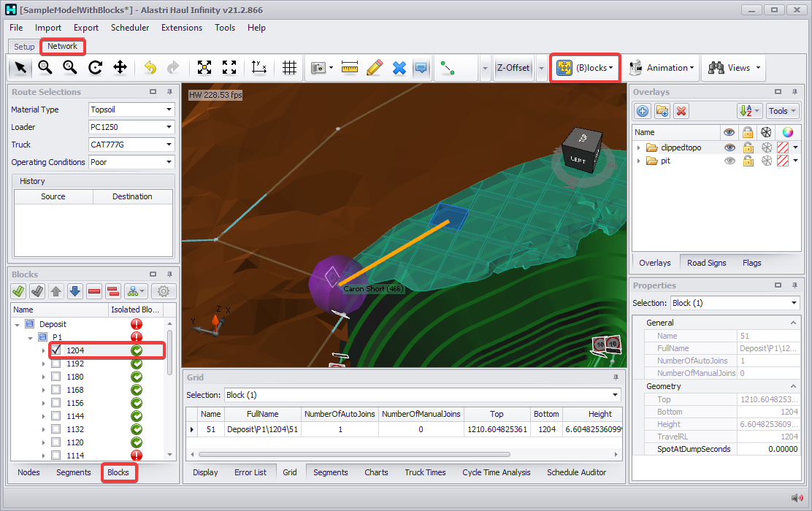The height and width of the screenshot is (511, 812).
Task: Click the grid display icon
Action: click(x=290, y=68)
